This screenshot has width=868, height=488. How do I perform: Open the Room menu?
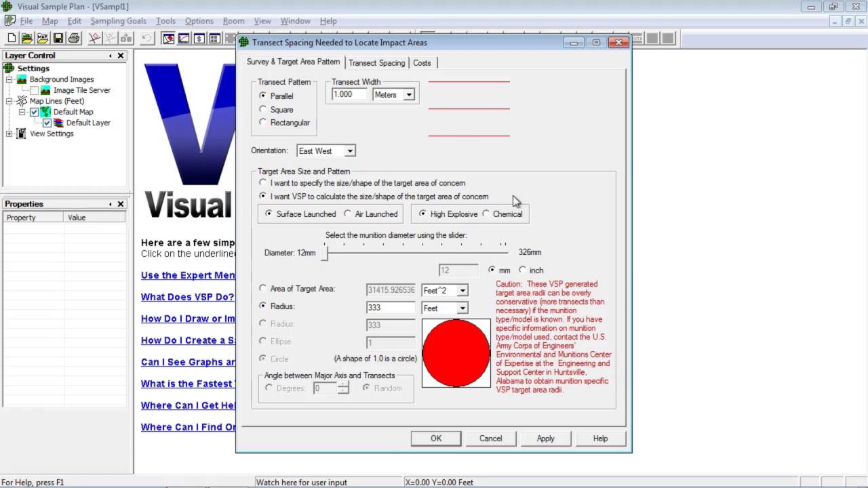pyautogui.click(x=234, y=21)
